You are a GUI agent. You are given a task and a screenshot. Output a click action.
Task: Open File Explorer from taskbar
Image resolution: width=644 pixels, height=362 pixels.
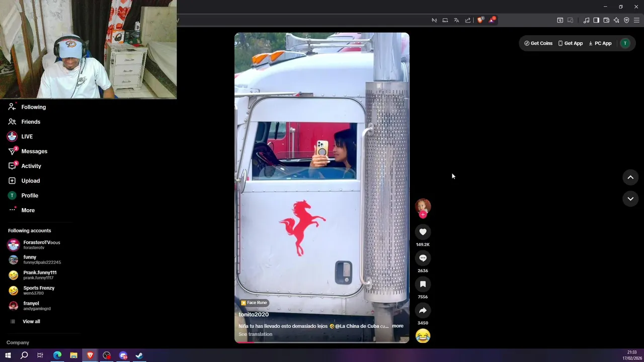pos(73,355)
